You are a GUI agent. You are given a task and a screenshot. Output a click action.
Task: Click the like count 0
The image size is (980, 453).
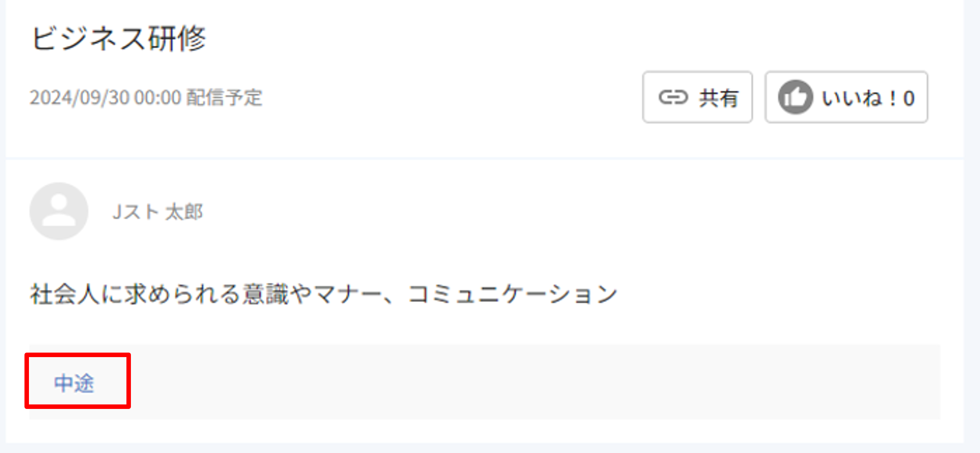909,98
